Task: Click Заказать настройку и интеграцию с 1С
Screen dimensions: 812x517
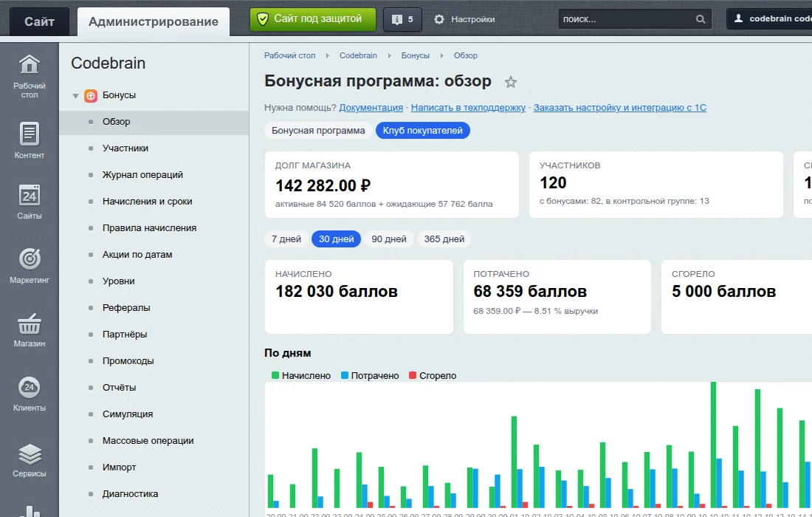Action: click(620, 108)
